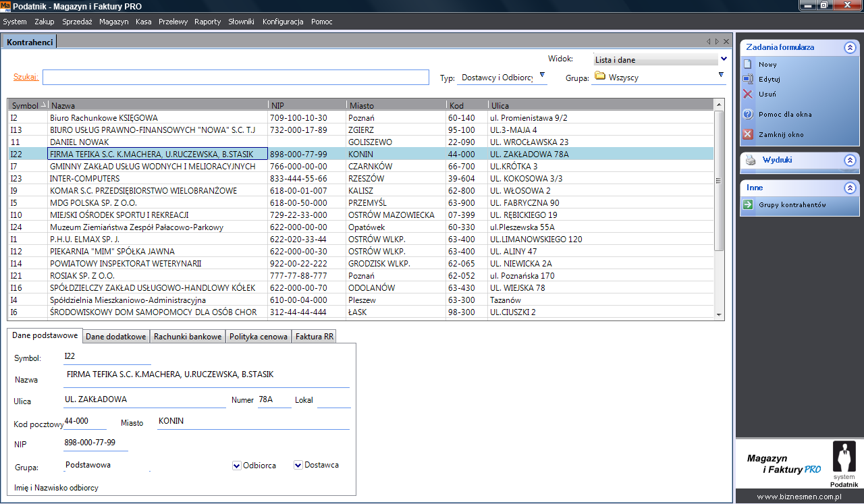Open the Widok dropdown

pos(724,59)
